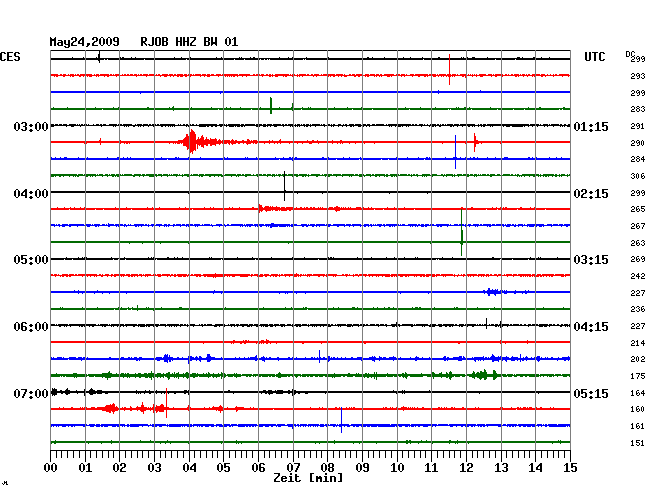Click the green burst near minute 12.5 on trace 175
650x494 pixels.
(484, 375)
